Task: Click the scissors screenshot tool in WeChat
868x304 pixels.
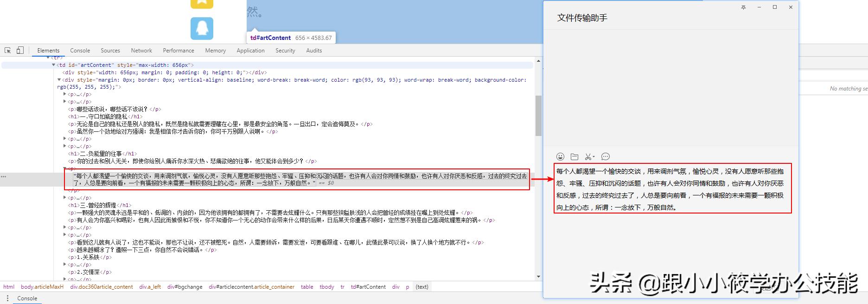Action: tap(588, 157)
